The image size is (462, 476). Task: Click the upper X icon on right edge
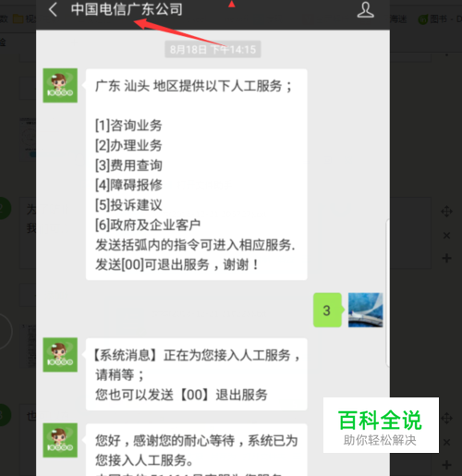pos(446,236)
